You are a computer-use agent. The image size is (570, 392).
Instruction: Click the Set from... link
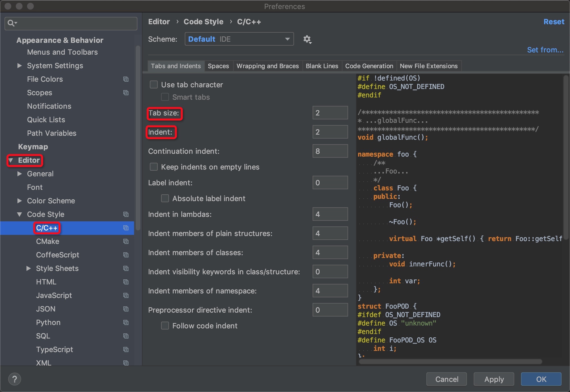coord(545,50)
